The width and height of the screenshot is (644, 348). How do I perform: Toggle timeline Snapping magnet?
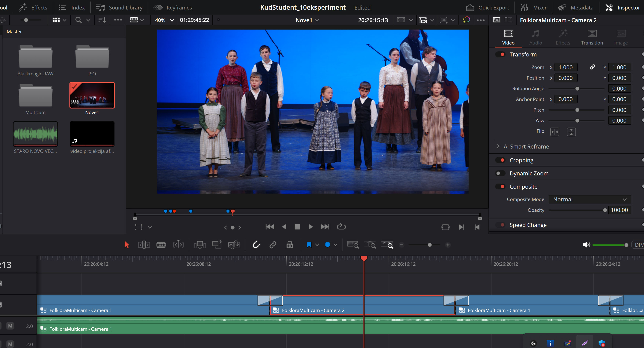click(256, 245)
